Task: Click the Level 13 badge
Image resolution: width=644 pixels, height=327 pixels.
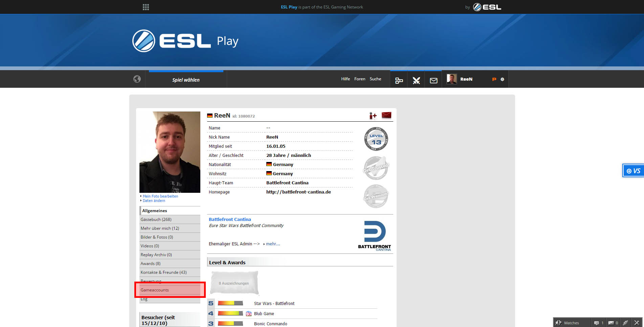Action: (376, 139)
